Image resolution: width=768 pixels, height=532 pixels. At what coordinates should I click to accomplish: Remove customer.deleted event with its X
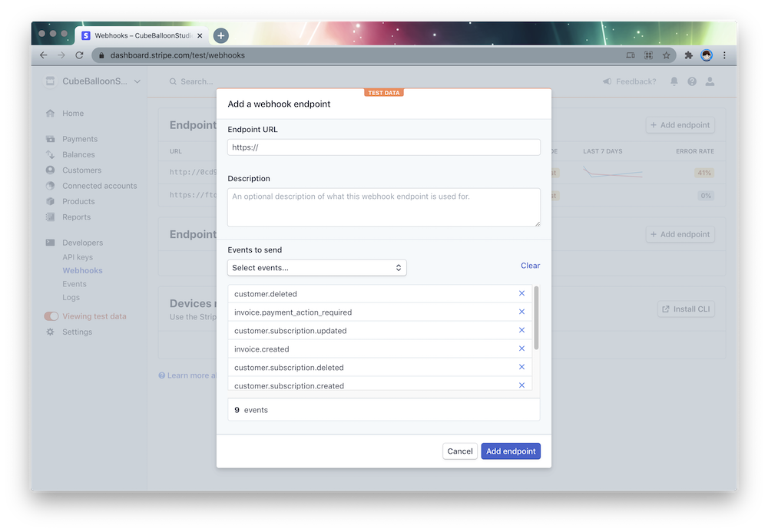(521, 293)
